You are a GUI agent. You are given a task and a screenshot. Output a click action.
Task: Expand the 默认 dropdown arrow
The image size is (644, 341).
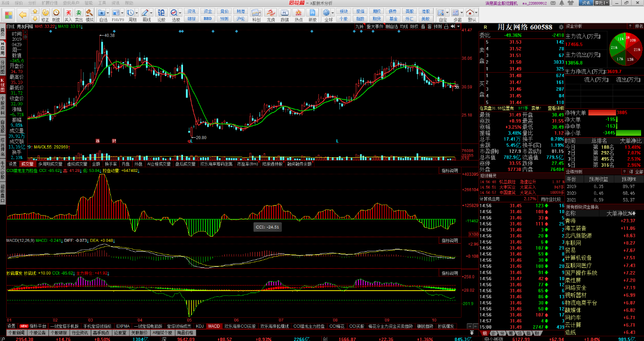476,12
